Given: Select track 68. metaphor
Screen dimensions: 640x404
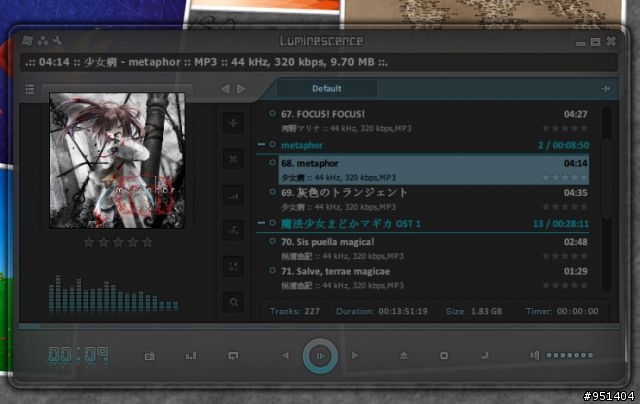Looking at the screenshot, I should point(434,170).
